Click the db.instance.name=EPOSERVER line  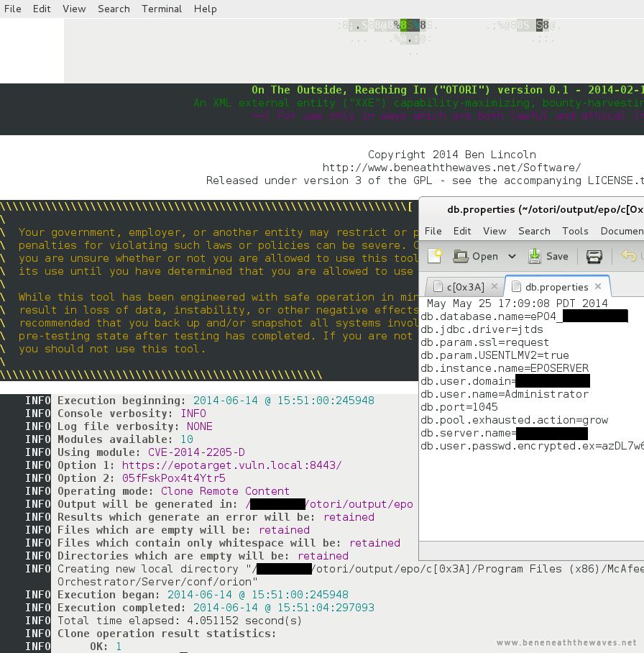(505, 368)
